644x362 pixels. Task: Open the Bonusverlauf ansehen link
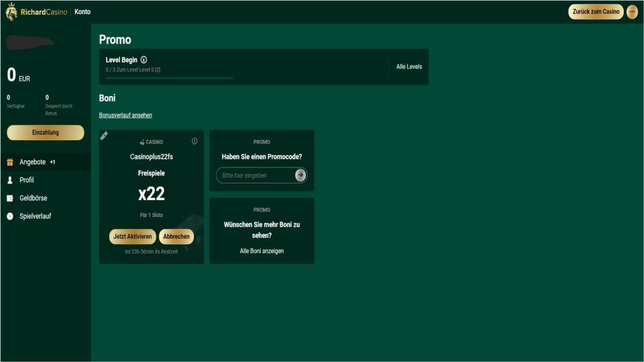click(x=125, y=115)
